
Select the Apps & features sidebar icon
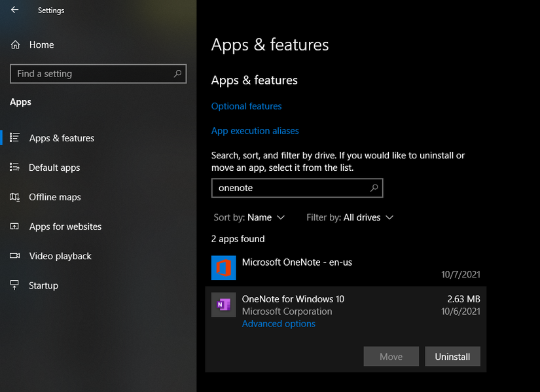point(14,137)
